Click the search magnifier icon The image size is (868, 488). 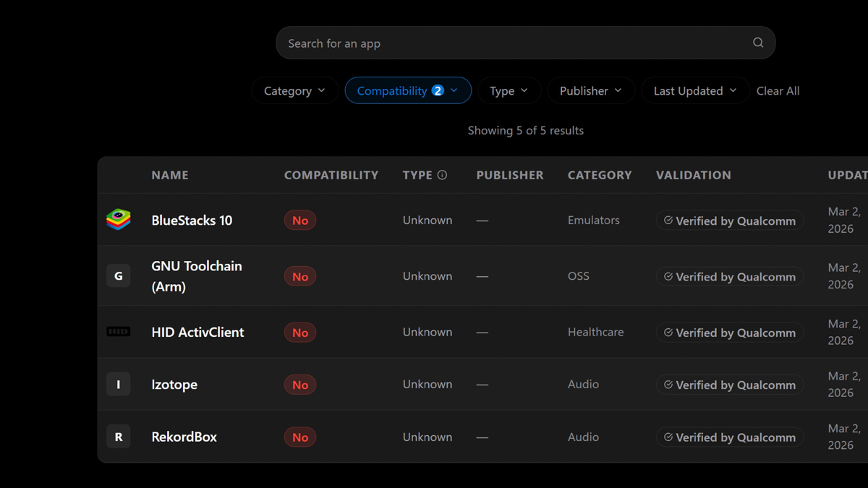(x=758, y=43)
